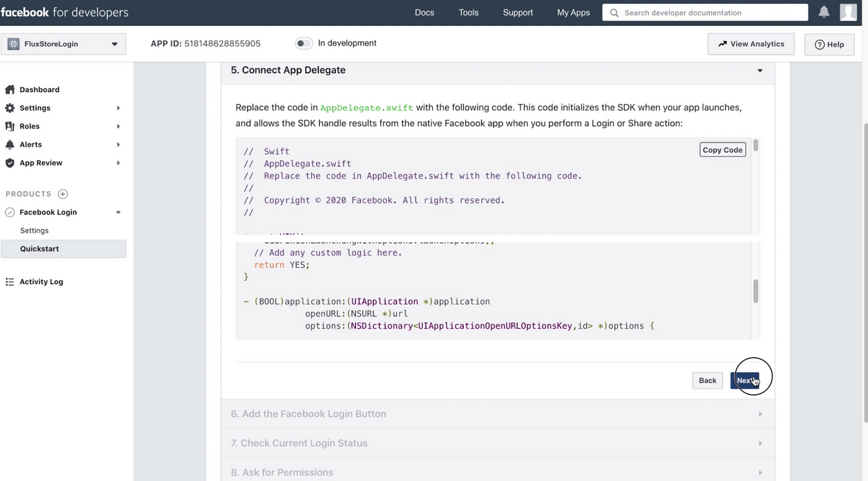Click the Alerts bell icon in sidebar
Screen dimensions: 868x481
coord(10,144)
